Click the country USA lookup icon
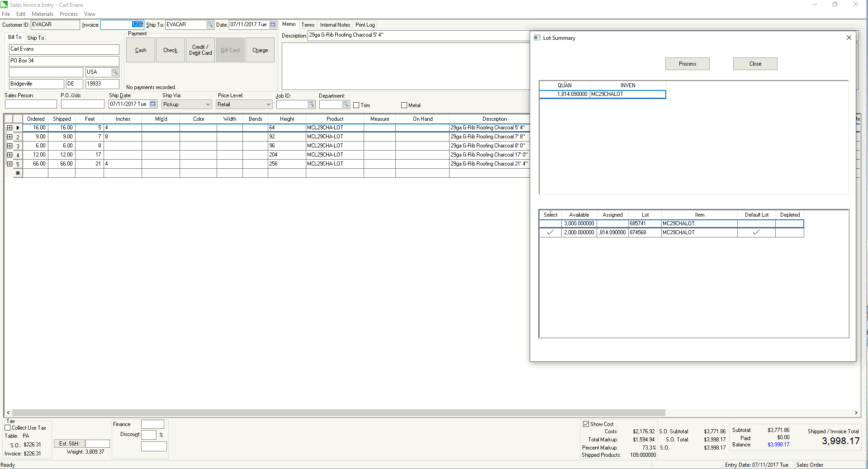The image size is (868, 469). (x=115, y=72)
